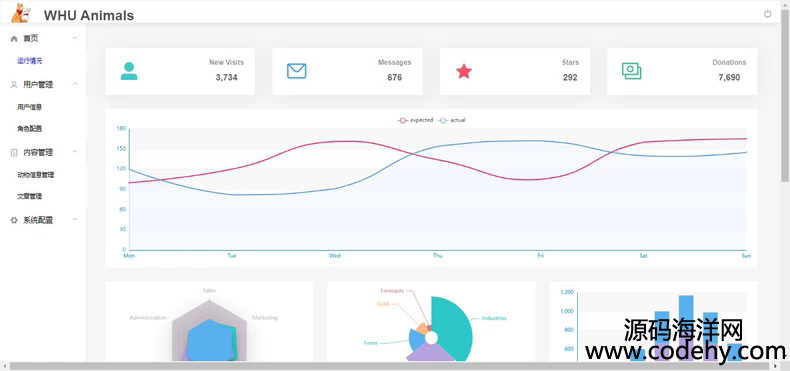
Task: Click the Industries pie slice label
Action: pyautogui.click(x=494, y=318)
